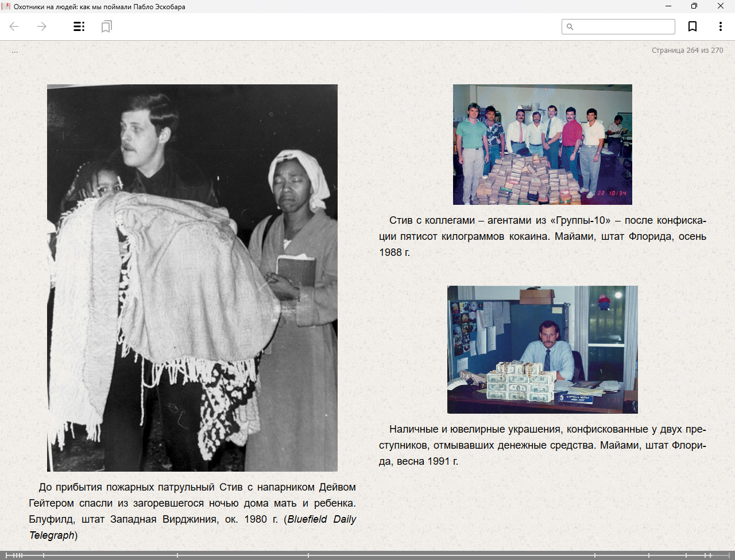The width and height of the screenshot is (735, 560).
Task: Jump to the first chapter marker on progress bar
Action: [x=7, y=555]
